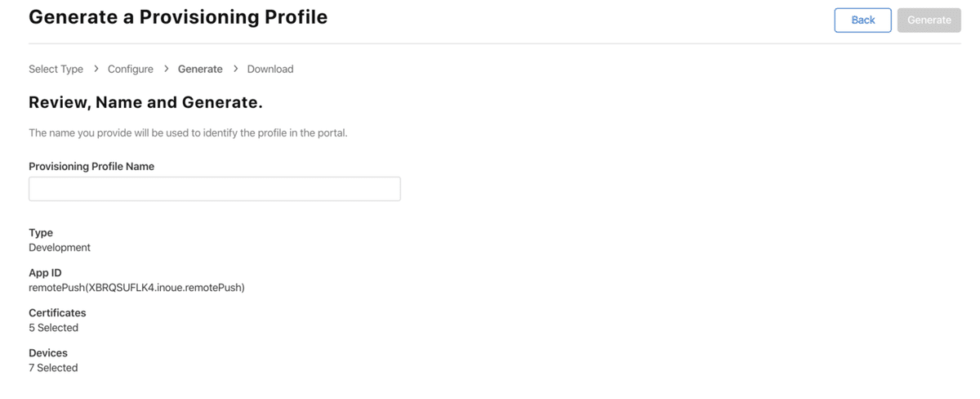Click the remotePush App ID value
This screenshot has width=980, height=399.
pos(136,288)
